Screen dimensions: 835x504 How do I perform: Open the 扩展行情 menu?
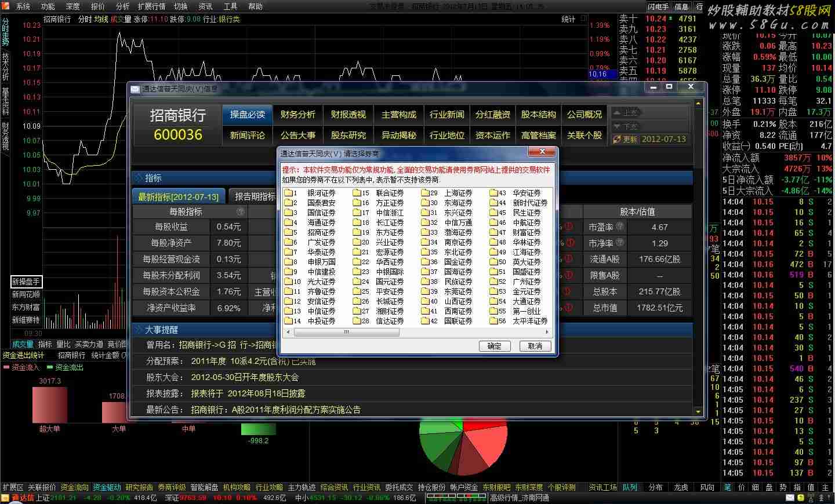[x=151, y=6]
